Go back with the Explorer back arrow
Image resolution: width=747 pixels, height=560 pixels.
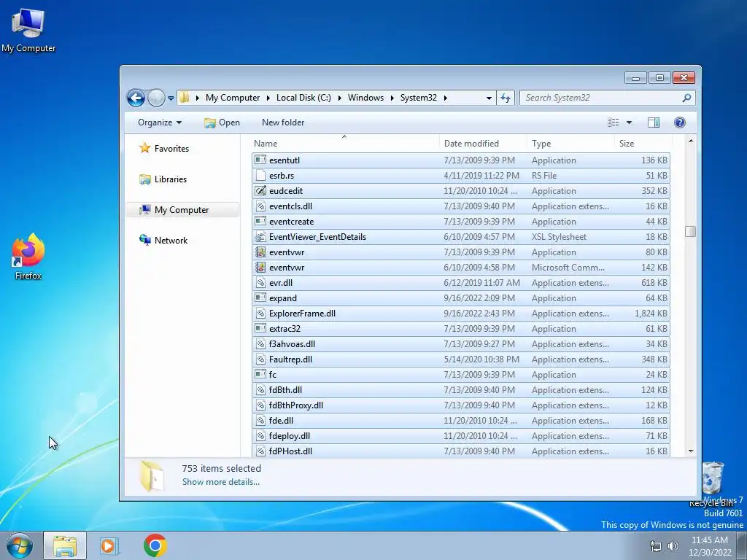click(x=136, y=98)
